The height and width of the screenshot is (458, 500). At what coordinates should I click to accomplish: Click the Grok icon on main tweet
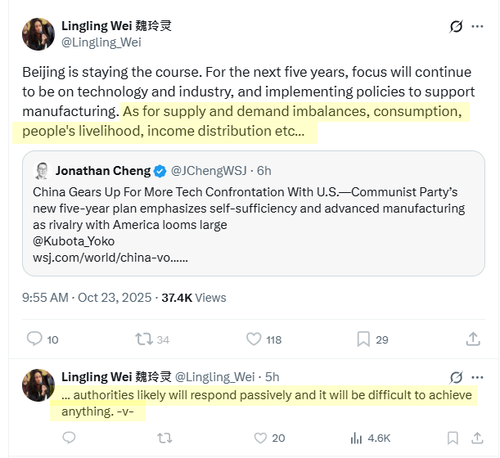click(x=456, y=26)
